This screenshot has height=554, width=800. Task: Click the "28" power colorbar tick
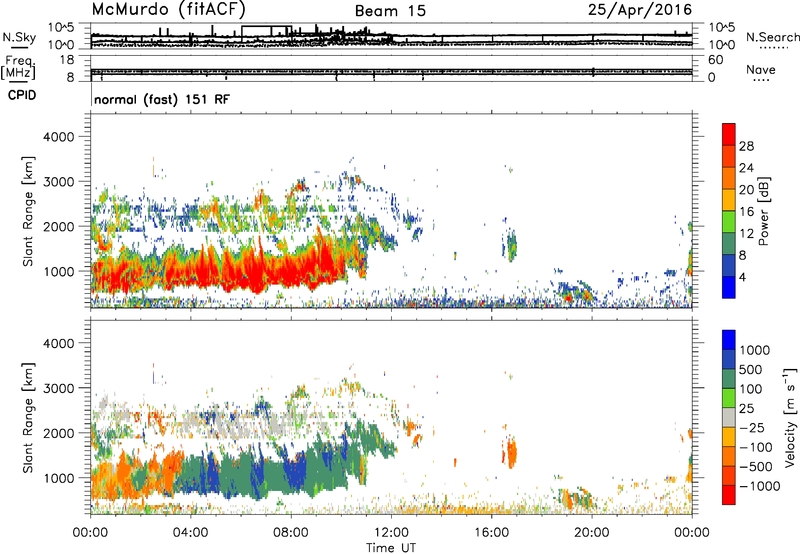click(x=746, y=146)
